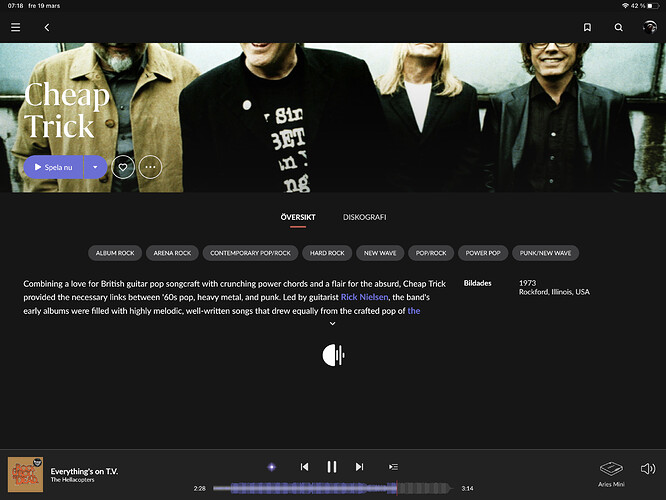666x500 pixels.
Task: Click the signal path star icon
Action: point(272,467)
